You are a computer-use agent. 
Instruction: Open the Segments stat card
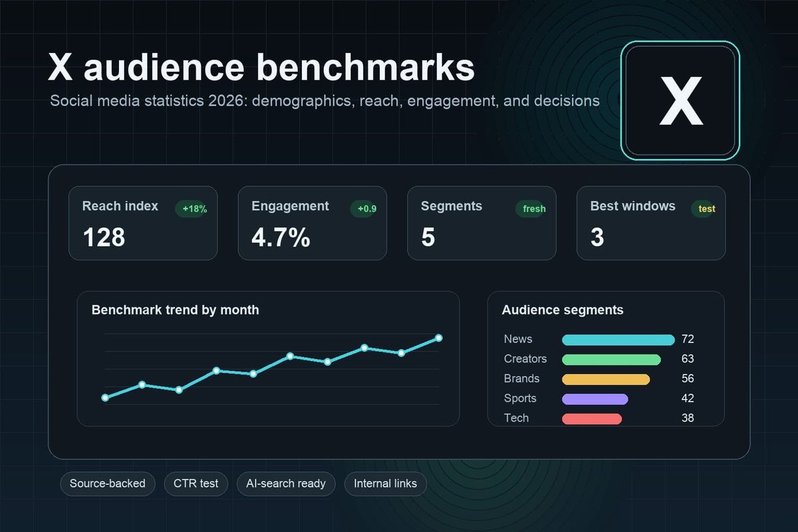pos(481,223)
